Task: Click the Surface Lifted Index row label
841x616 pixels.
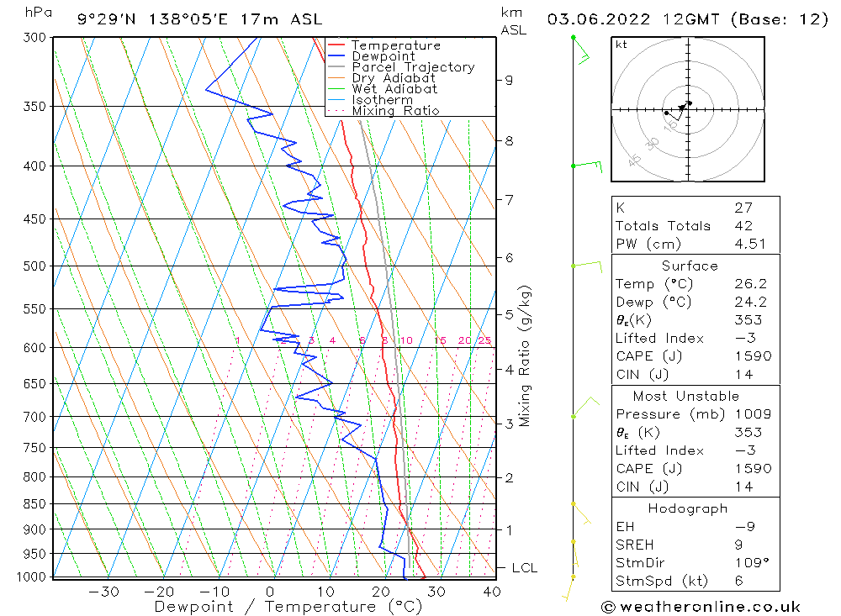Action: (x=659, y=339)
